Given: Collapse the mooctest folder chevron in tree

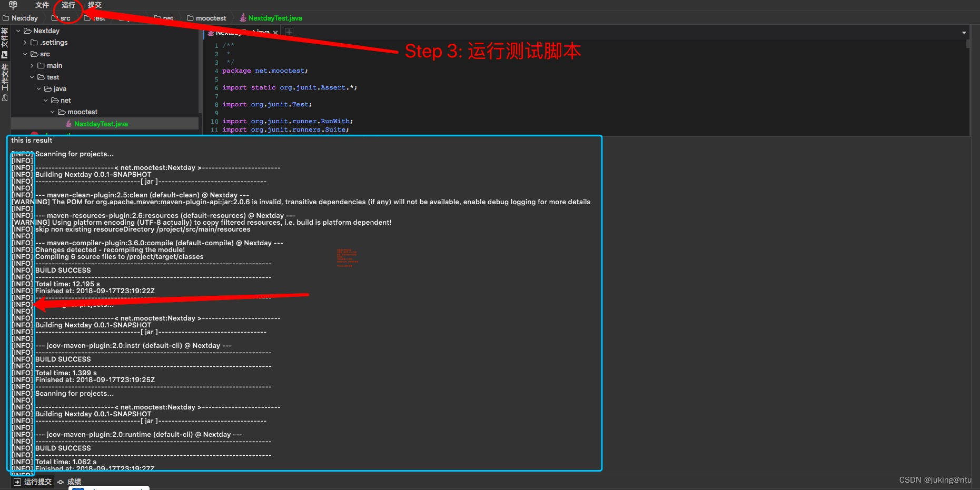Looking at the screenshot, I should [53, 112].
